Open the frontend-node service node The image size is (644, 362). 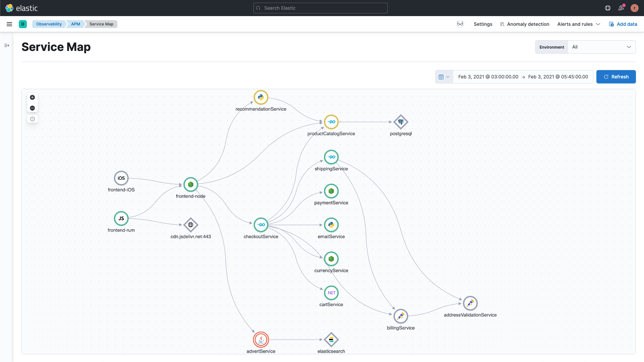pos(191,184)
